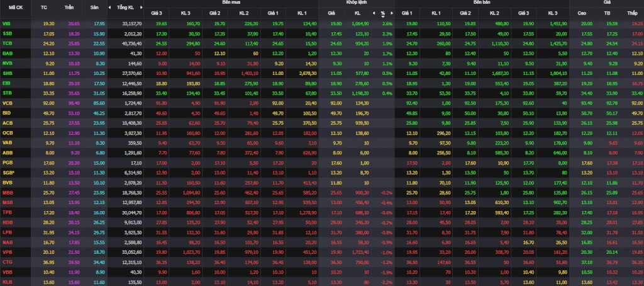Open the HDB stock symbol

coord(8,222)
